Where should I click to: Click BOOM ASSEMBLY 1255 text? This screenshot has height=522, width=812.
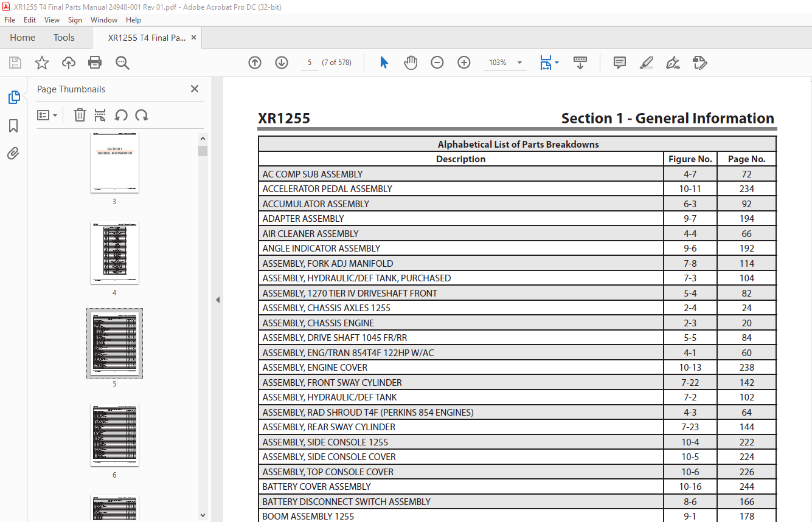pos(308,517)
